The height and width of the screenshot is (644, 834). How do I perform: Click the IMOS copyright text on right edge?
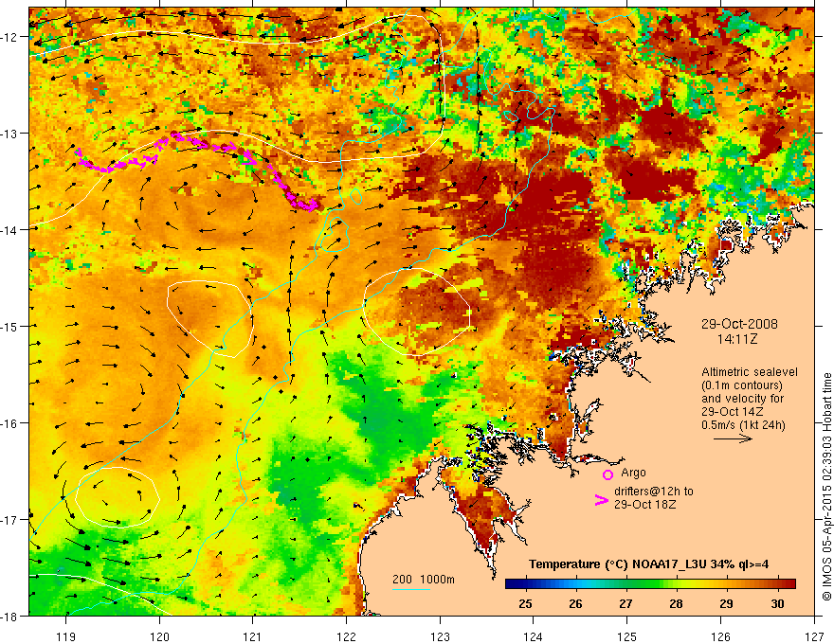tap(826, 486)
